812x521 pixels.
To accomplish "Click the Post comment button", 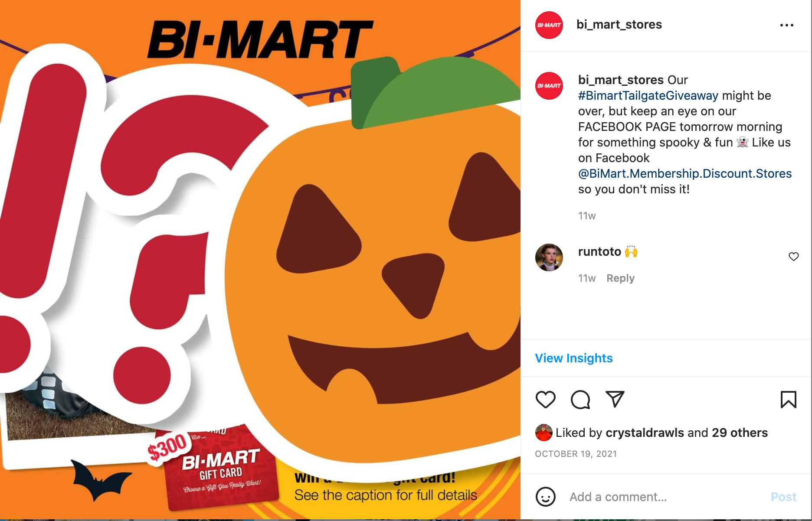I will coord(783,497).
